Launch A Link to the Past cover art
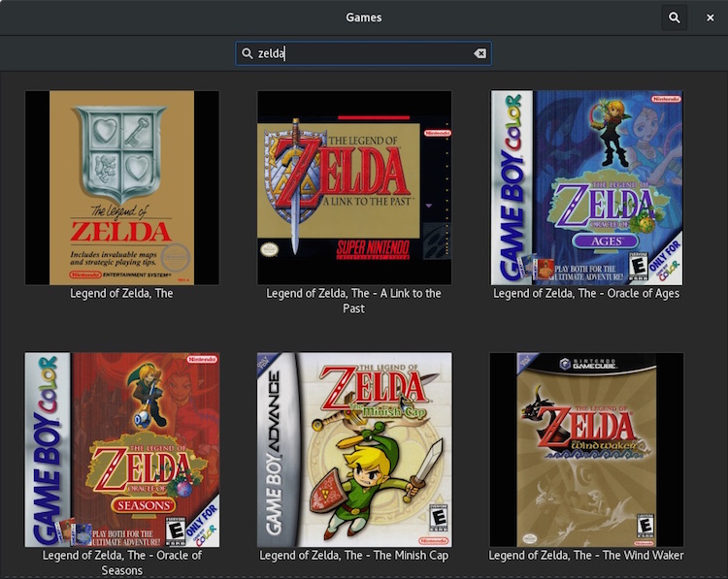The image size is (728, 579). (354, 187)
